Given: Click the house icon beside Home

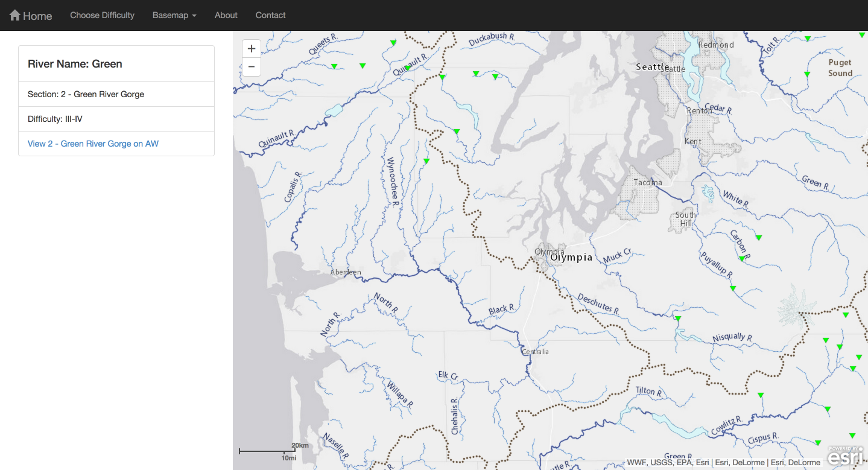Looking at the screenshot, I should coord(16,14).
